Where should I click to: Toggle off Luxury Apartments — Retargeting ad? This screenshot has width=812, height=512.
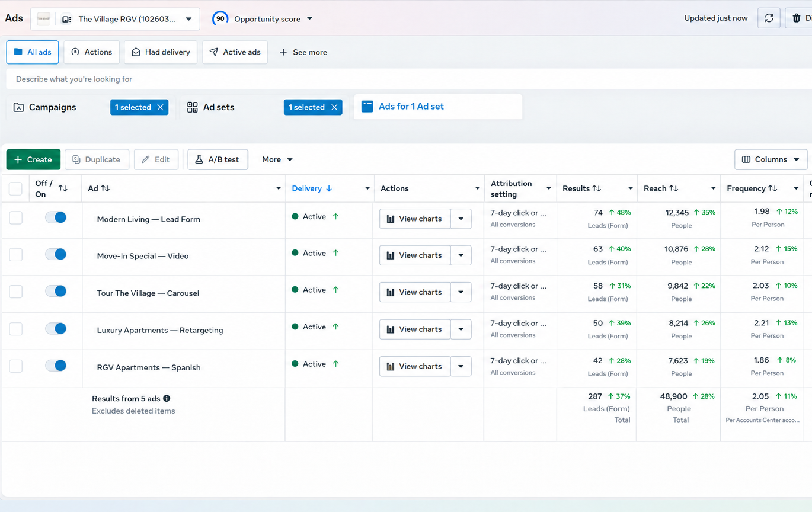56,328
